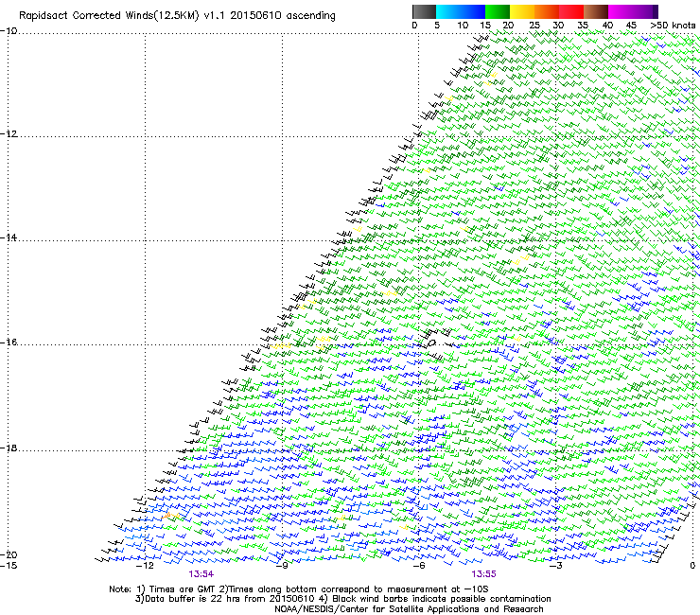Click the '-14' latitude label on the left axis
The image size is (700, 615).
coord(9,237)
